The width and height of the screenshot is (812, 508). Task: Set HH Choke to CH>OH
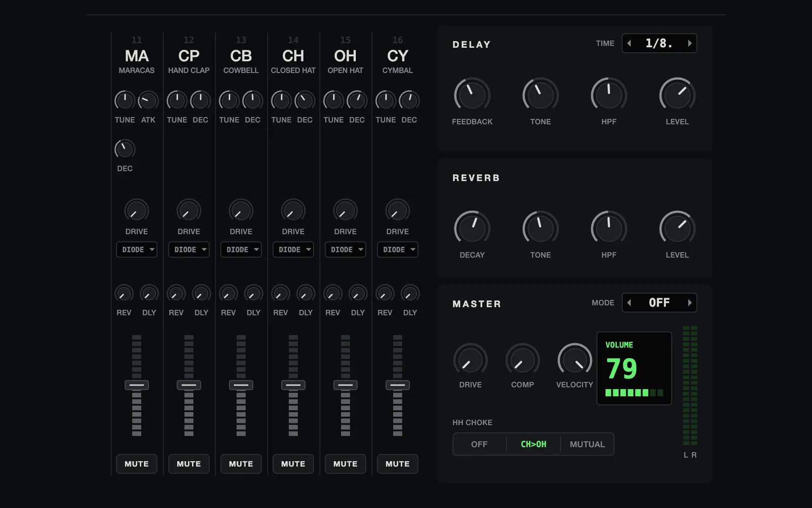[533, 444]
